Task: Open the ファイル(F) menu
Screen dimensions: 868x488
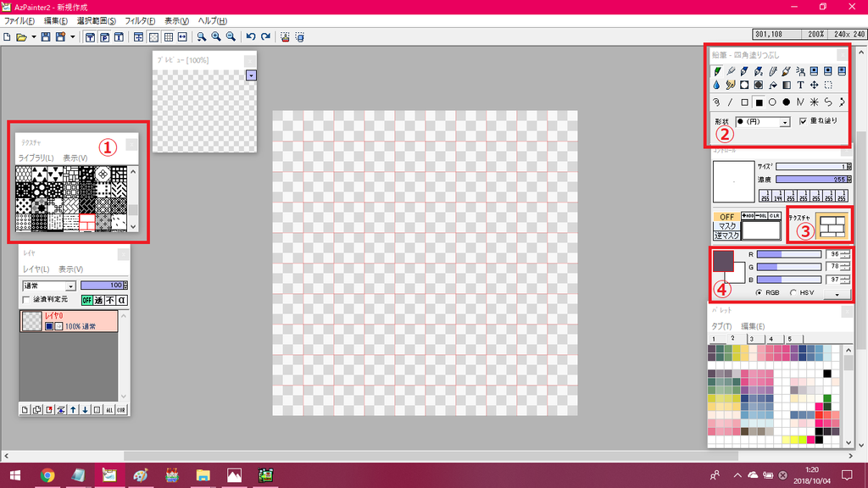Action: click(x=19, y=21)
